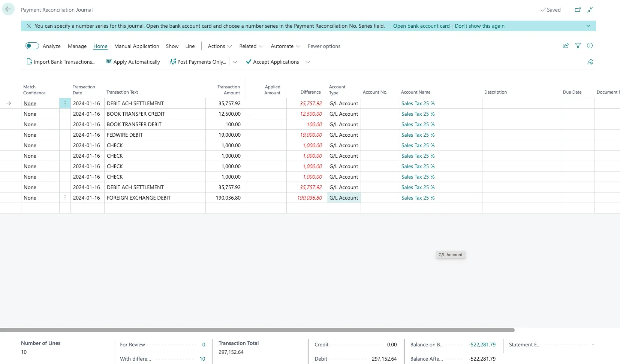Viewport: 620px width, 364px height.
Task: Toggle the Analyze mode switch
Action: (x=32, y=46)
